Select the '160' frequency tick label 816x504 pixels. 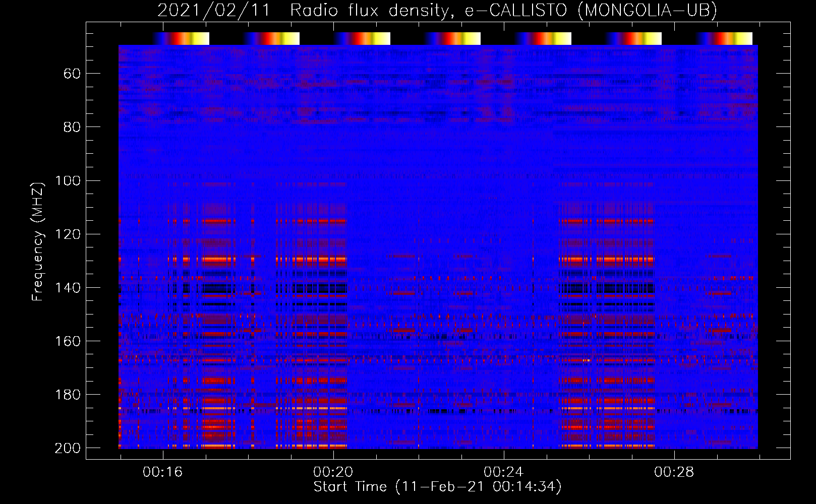[68, 341]
